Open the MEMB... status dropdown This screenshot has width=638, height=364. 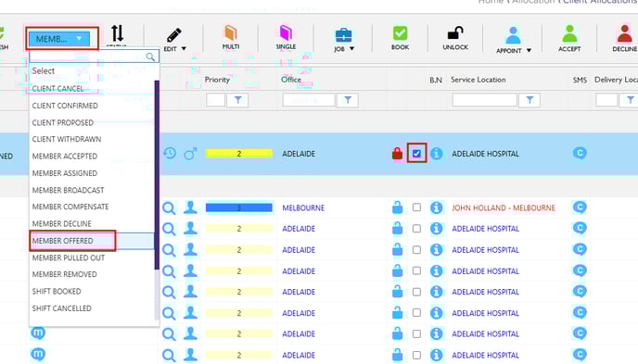tap(59, 39)
